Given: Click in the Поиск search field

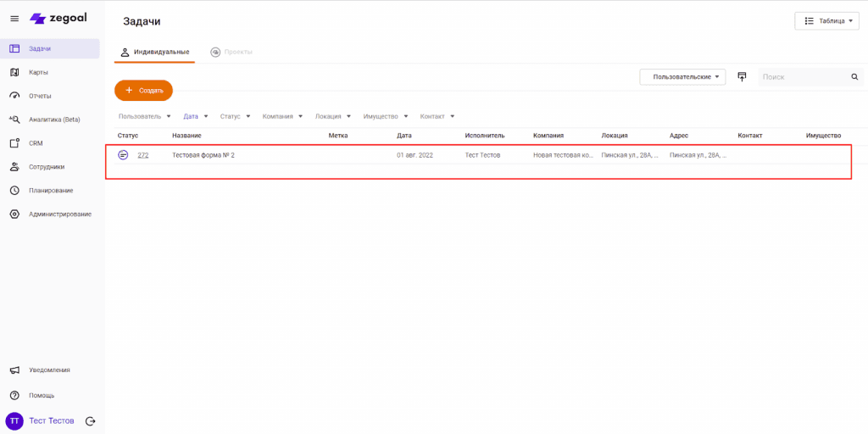Looking at the screenshot, I should [804, 77].
